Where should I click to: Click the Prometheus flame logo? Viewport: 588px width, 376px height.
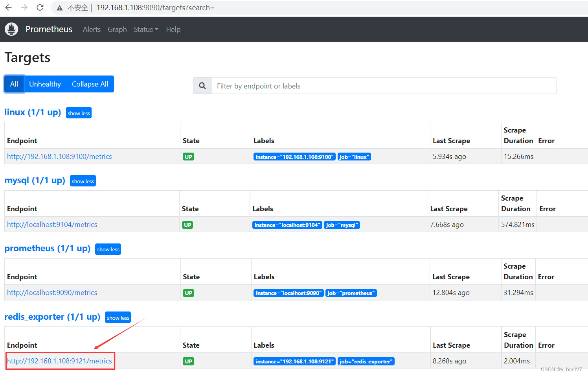pos(11,29)
